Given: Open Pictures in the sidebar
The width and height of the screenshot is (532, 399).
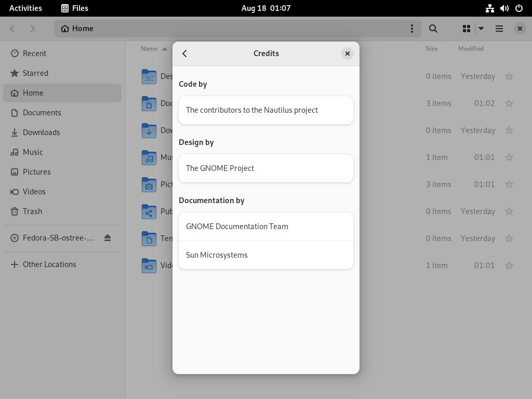Looking at the screenshot, I should 62,171.
